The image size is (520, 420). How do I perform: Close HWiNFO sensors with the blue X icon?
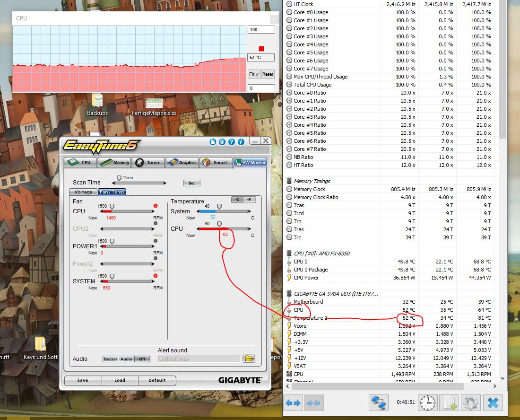(x=493, y=403)
